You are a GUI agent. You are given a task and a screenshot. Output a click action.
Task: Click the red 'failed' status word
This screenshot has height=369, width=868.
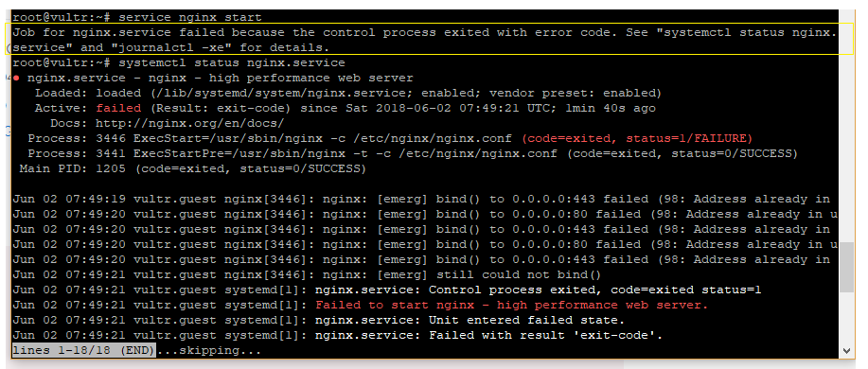click(118, 109)
